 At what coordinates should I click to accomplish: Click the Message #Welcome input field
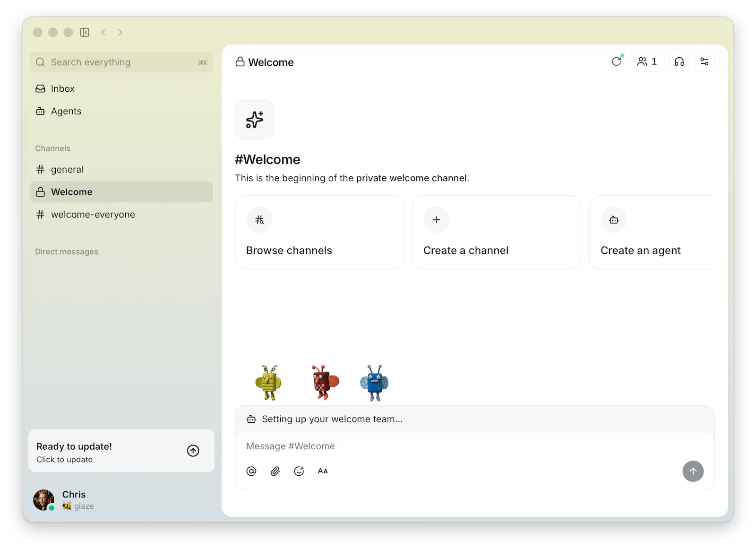(x=475, y=446)
